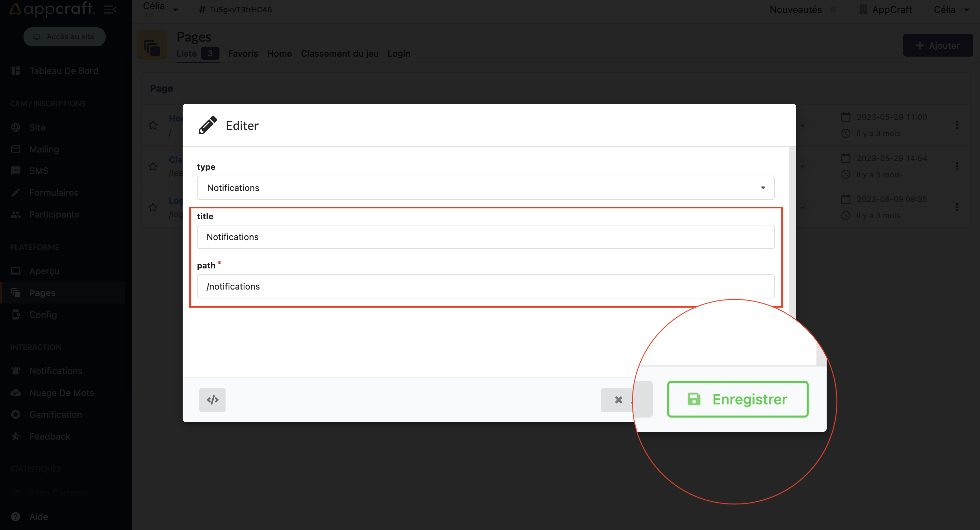Open Notifications in the sidebar
Image resolution: width=980 pixels, height=530 pixels.
point(56,370)
